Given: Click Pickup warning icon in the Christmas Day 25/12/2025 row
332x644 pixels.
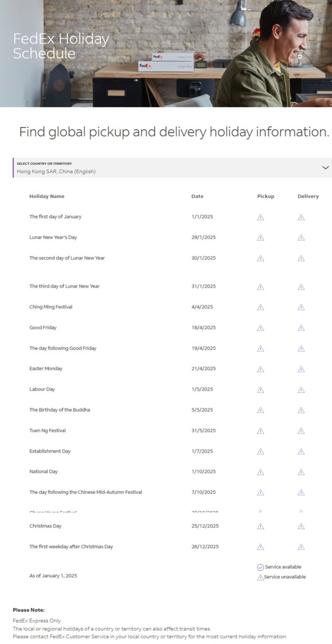Looking at the screenshot, I should 260,526.
